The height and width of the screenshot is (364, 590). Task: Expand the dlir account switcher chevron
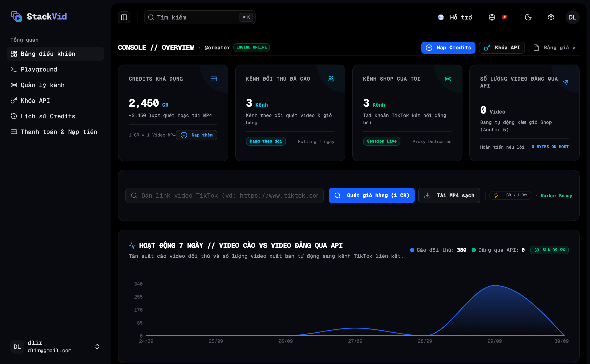click(x=97, y=347)
